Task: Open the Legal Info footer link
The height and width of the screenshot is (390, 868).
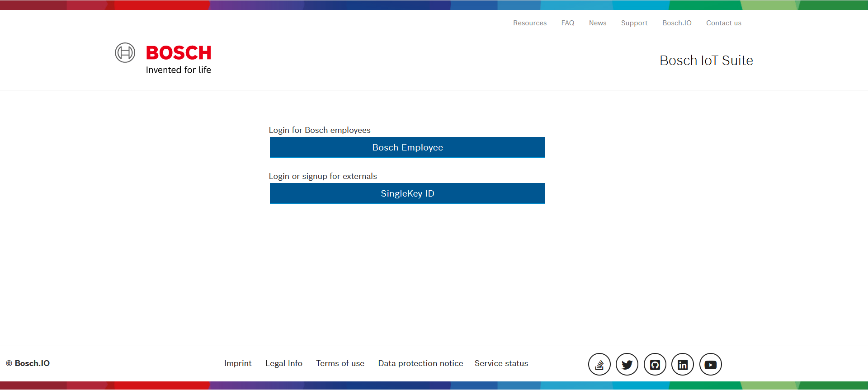Action: point(284,363)
